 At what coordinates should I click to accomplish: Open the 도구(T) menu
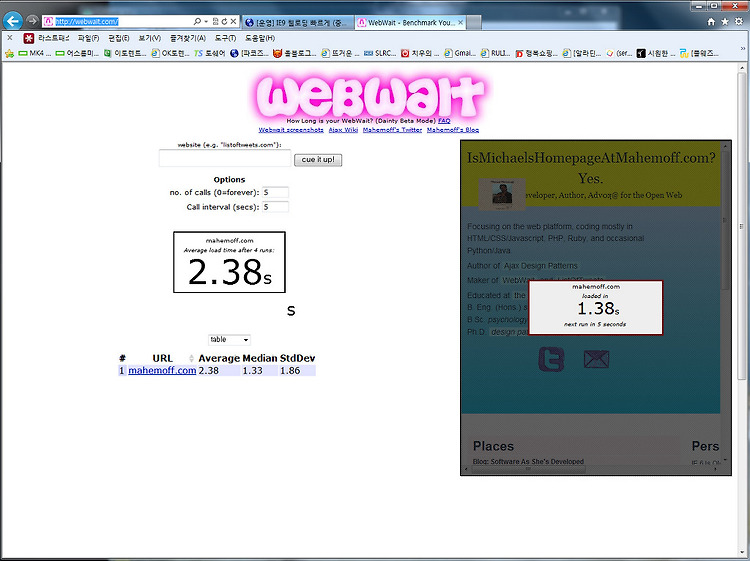point(225,38)
